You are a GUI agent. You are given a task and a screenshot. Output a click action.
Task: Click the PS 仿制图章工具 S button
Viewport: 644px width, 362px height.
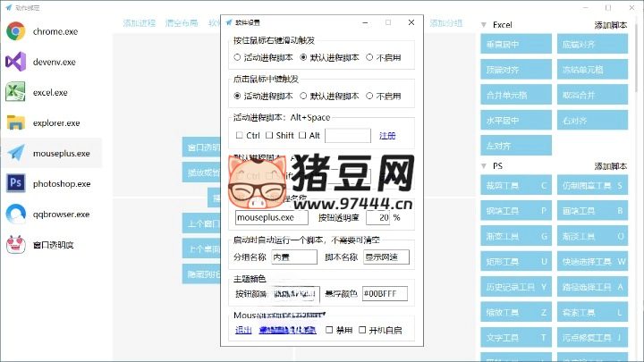tap(592, 185)
